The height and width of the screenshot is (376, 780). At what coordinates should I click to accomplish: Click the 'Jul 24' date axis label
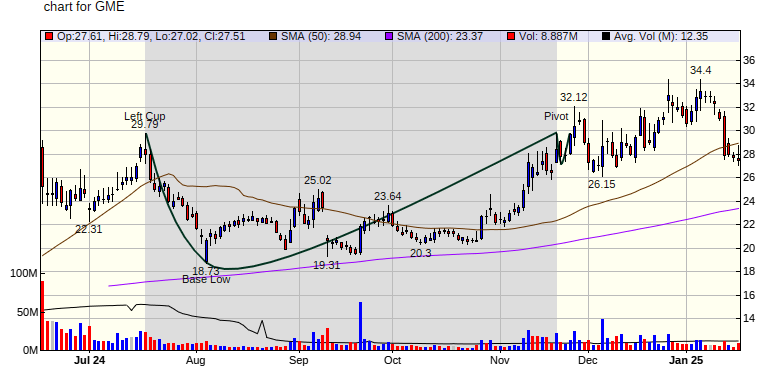tap(91, 360)
